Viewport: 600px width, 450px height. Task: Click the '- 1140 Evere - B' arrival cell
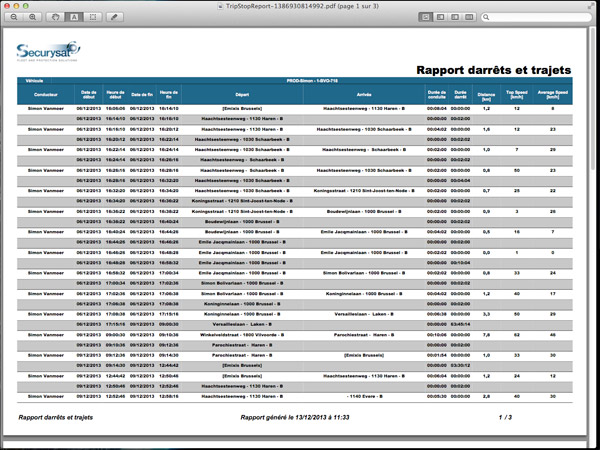(x=364, y=396)
